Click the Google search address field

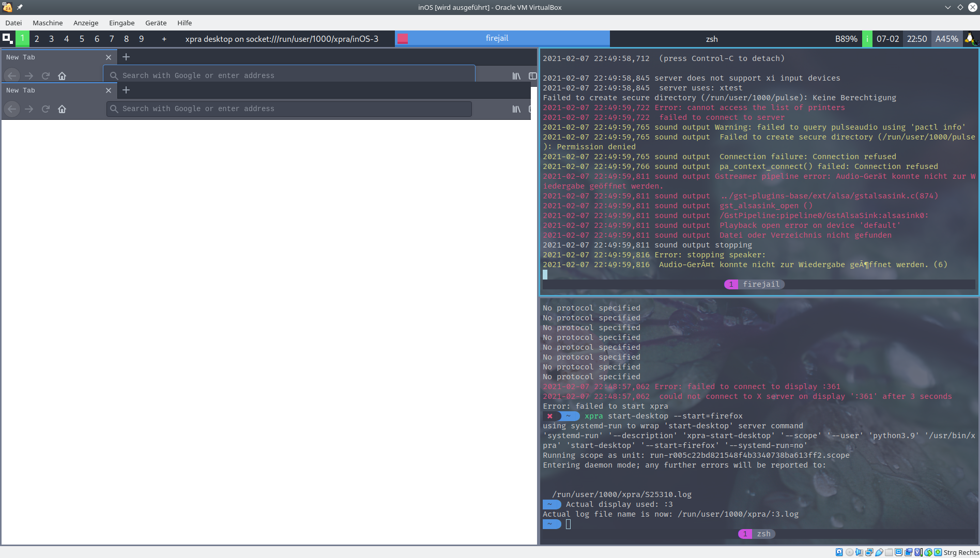[x=289, y=75]
